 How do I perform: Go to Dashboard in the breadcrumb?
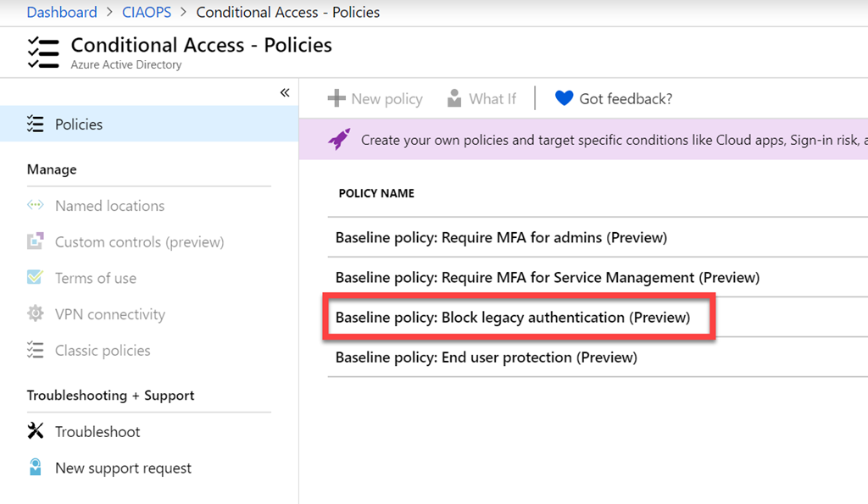coord(62,13)
